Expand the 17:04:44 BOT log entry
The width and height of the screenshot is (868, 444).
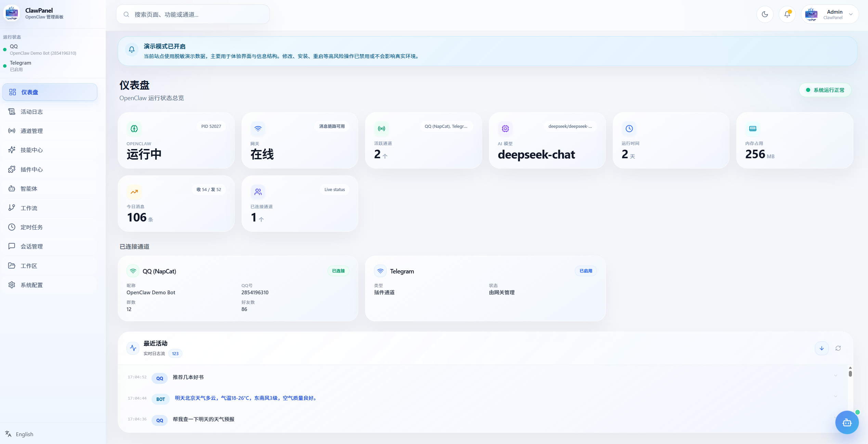tap(835, 396)
